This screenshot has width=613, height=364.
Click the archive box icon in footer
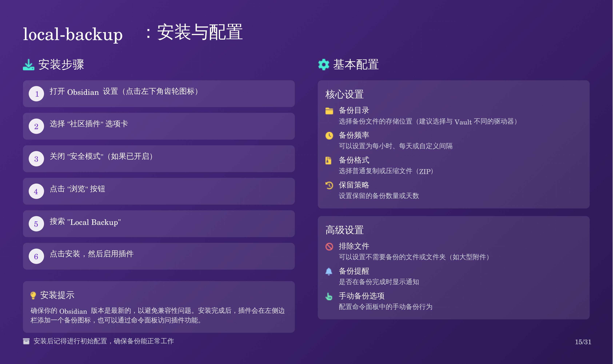pos(26,341)
